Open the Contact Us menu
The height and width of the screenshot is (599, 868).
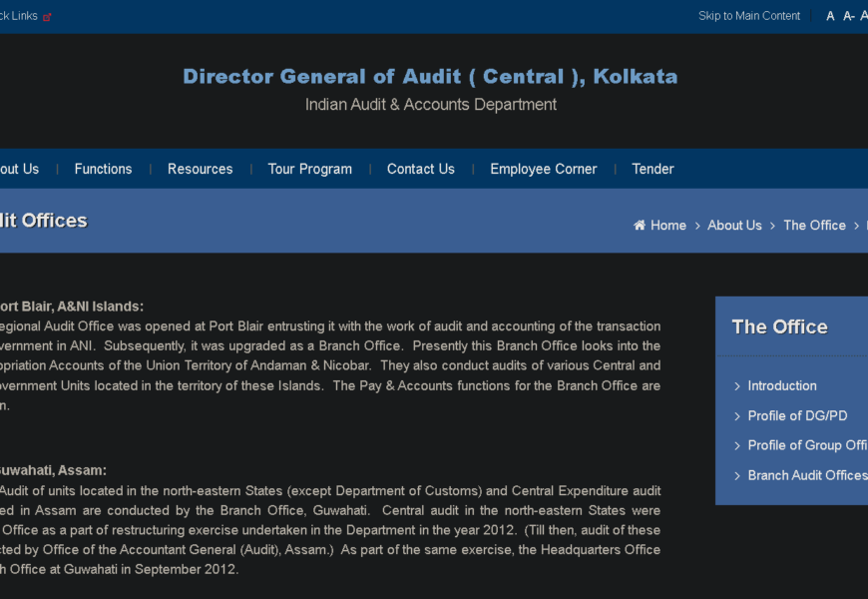tap(421, 169)
